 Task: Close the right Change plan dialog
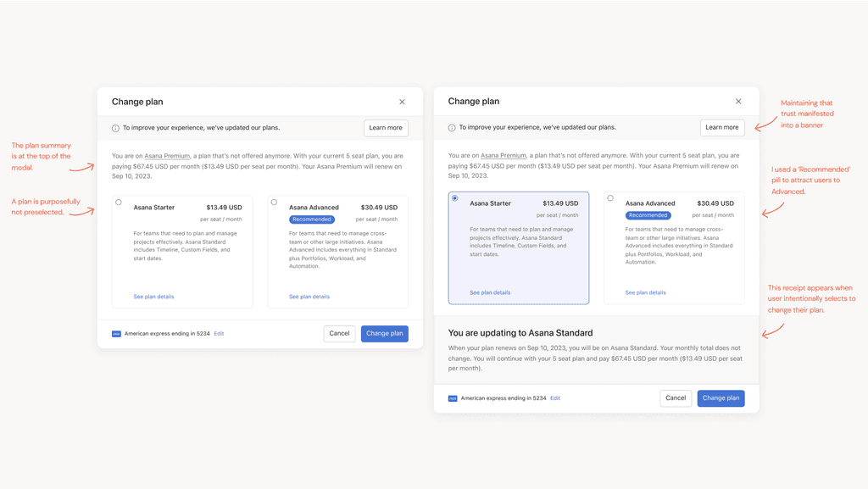tap(738, 101)
